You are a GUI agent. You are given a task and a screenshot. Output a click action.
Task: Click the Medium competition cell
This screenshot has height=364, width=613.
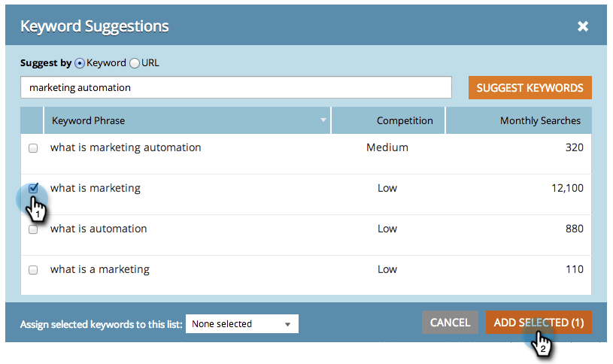(x=387, y=147)
